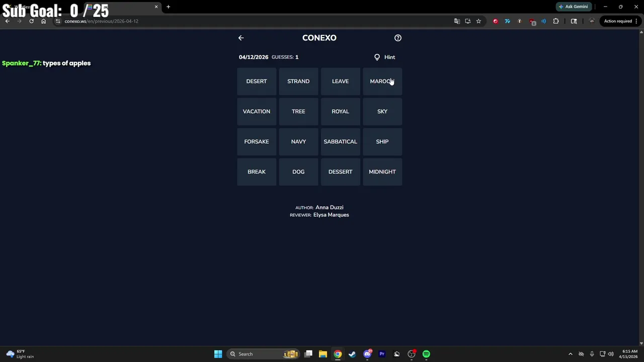Open the weather widget showing Light rain

[20, 354]
